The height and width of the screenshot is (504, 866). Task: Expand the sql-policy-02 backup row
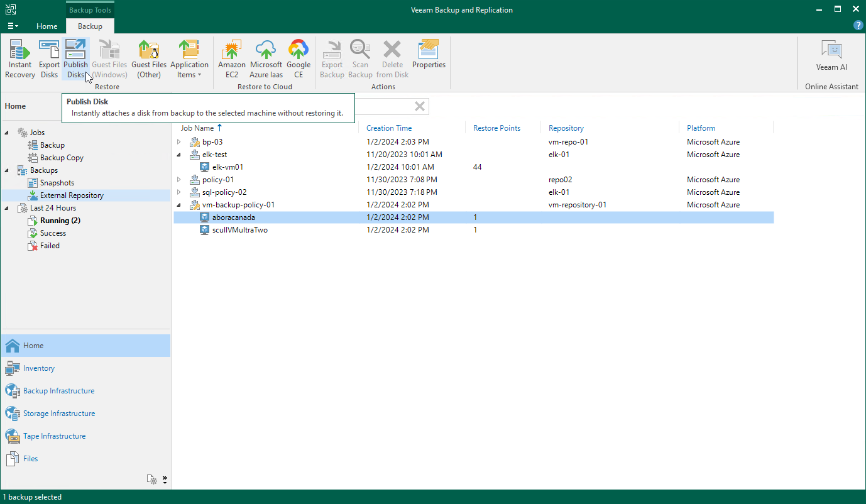coord(178,192)
